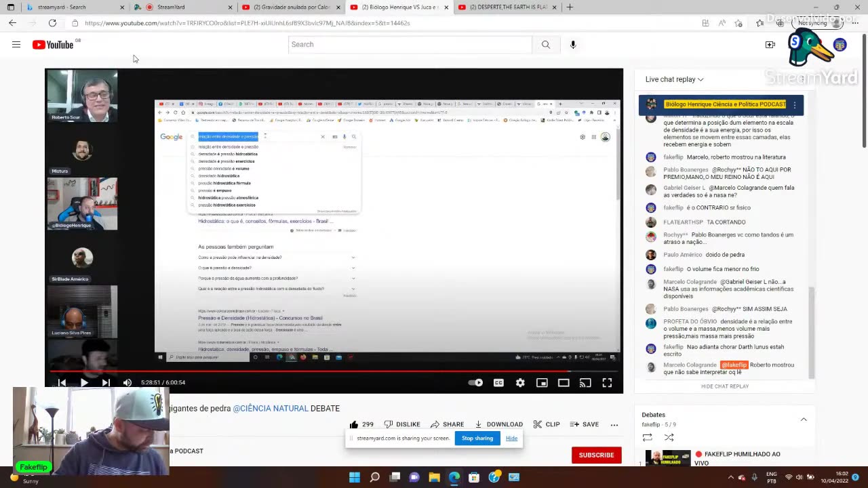The width and height of the screenshot is (868, 488).
Task: Open YouTube account avatar menu
Action: pos(840,45)
